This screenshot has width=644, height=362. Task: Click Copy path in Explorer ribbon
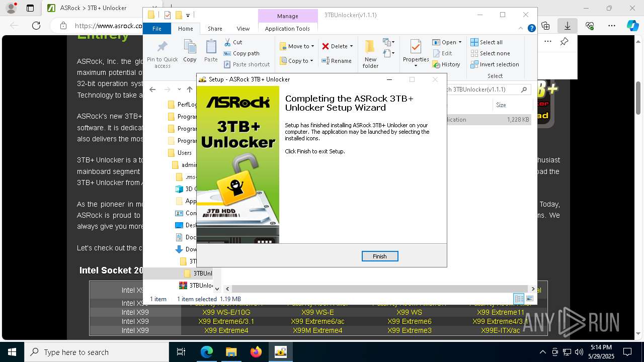[x=242, y=53]
